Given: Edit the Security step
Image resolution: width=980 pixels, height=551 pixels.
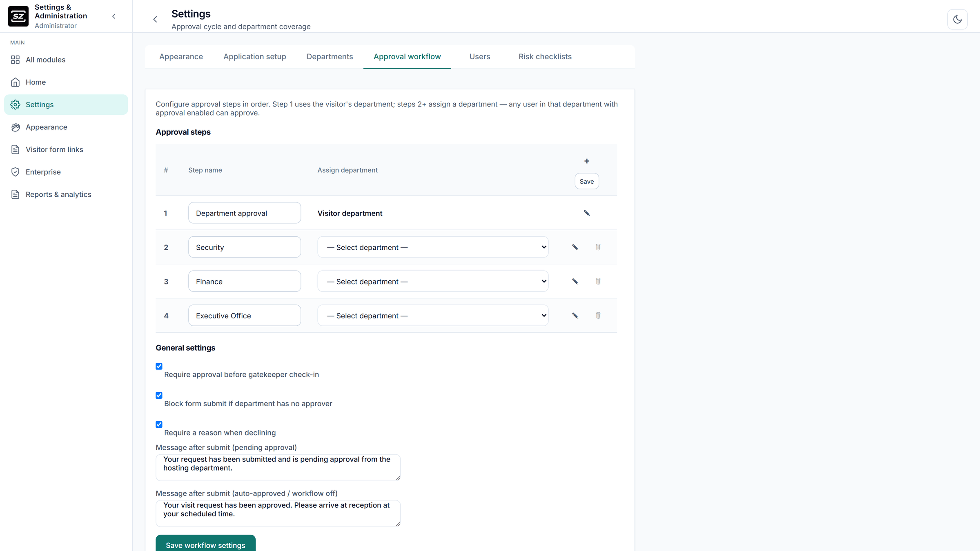Looking at the screenshot, I should click(575, 247).
